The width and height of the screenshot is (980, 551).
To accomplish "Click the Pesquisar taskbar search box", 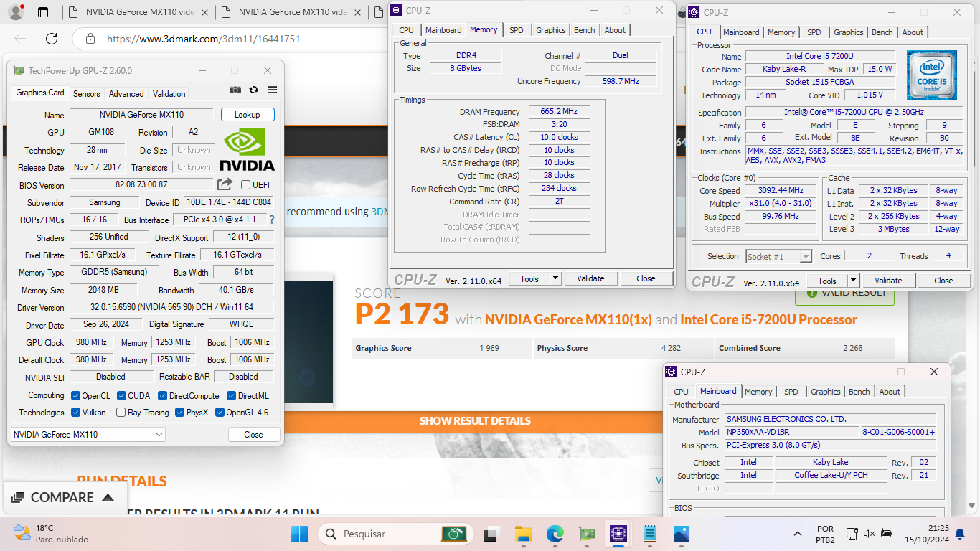I will [395, 534].
